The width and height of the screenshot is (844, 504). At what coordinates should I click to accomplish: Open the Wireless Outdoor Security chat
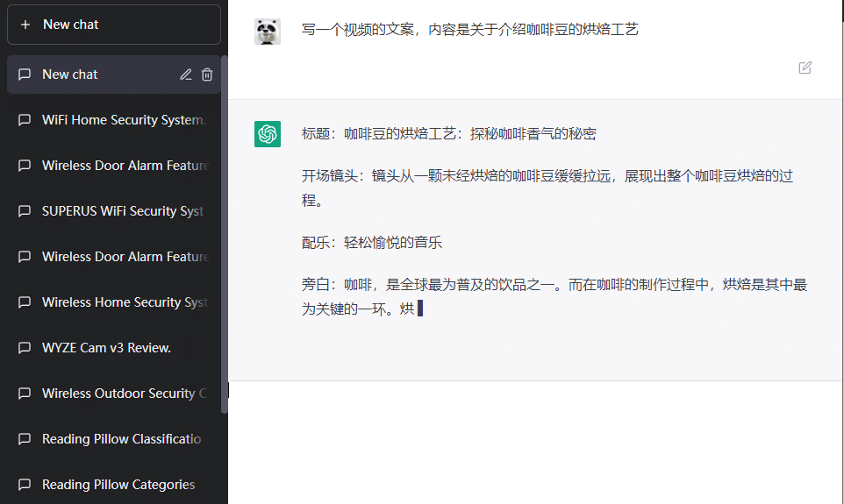click(x=113, y=394)
